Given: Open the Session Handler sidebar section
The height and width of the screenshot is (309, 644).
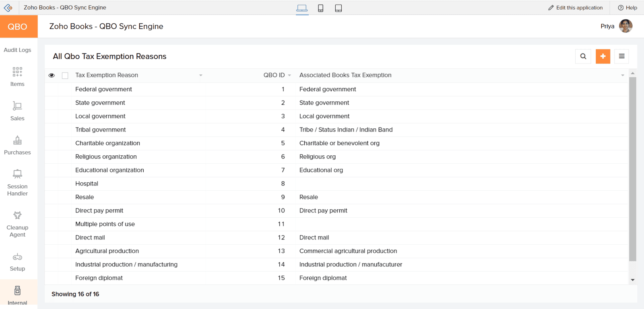Looking at the screenshot, I should tap(17, 183).
